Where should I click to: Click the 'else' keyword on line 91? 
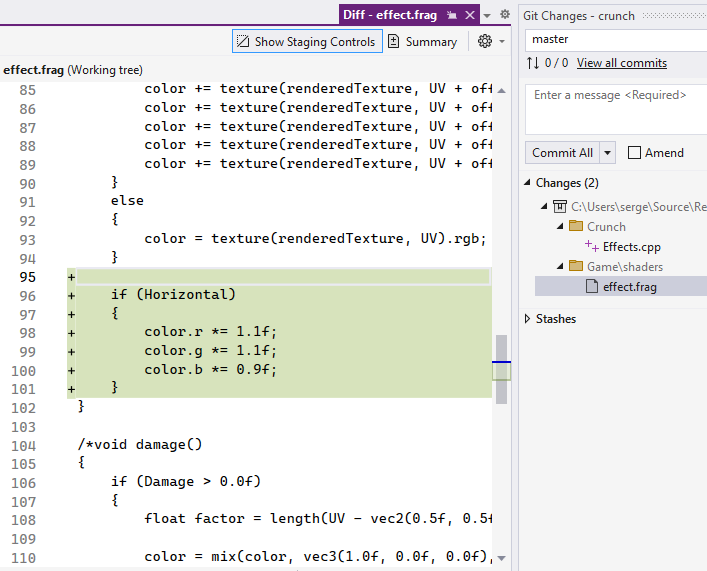(127, 201)
